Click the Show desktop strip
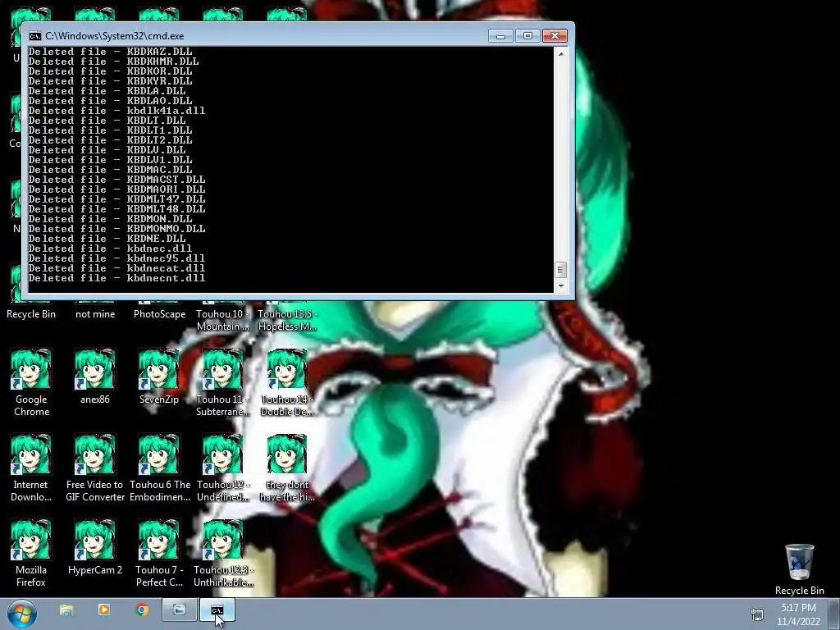 pyautogui.click(x=834, y=614)
